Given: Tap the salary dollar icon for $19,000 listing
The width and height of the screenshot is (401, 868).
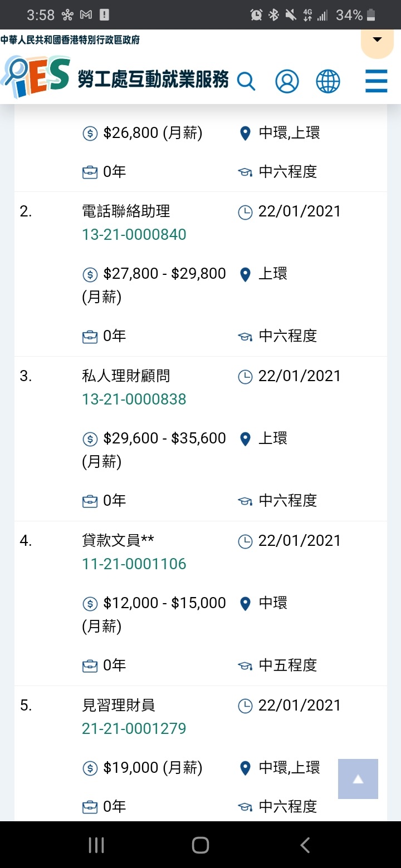Looking at the screenshot, I should click(90, 768).
